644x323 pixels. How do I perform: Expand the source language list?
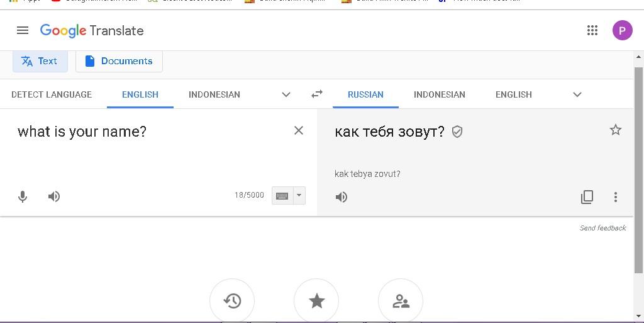tap(286, 94)
